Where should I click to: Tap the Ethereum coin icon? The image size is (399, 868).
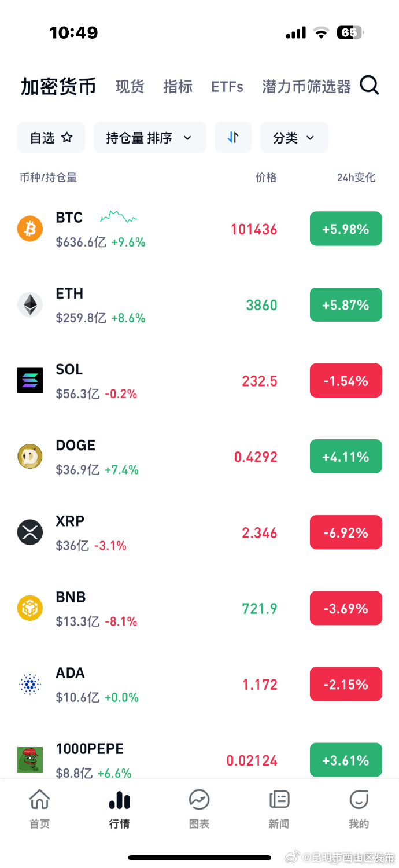(x=30, y=305)
